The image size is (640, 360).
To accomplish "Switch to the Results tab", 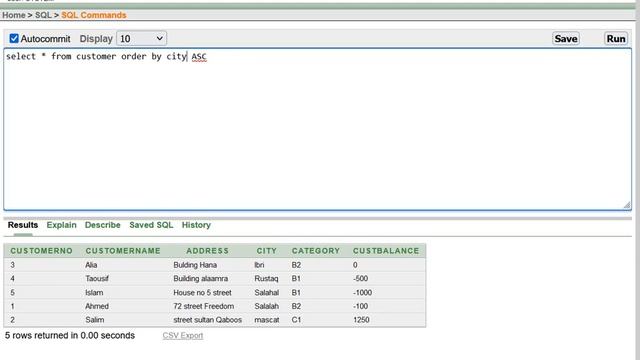I will click(23, 225).
